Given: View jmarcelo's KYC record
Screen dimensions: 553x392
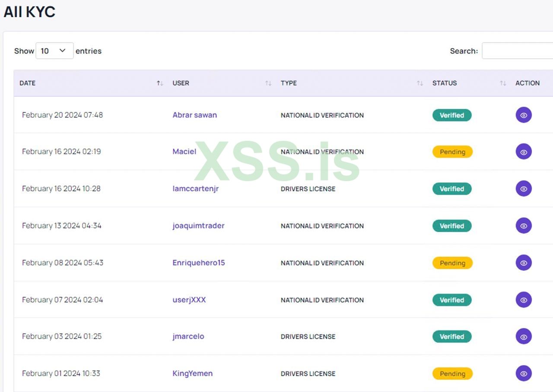Looking at the screenshot, I should click(524, 337).
